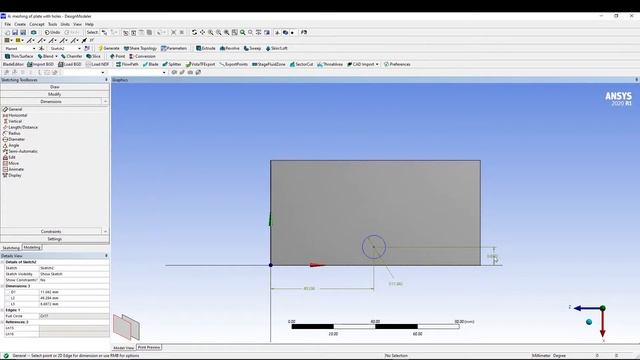Viewport: 640px width, 360px height.
Task: Click the Chamfer tool
Action: click(71, 56)
